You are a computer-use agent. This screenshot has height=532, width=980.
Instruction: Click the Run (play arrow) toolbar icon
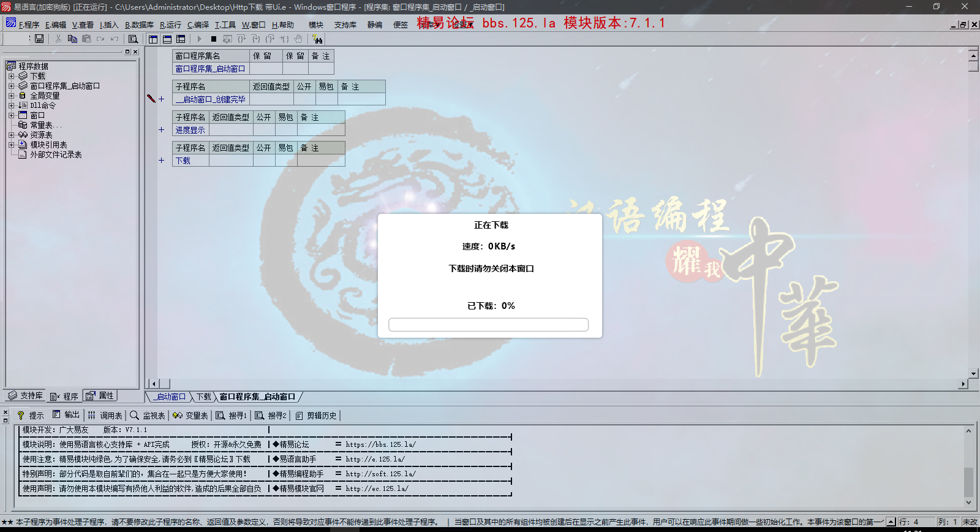[x=199, y=39]
